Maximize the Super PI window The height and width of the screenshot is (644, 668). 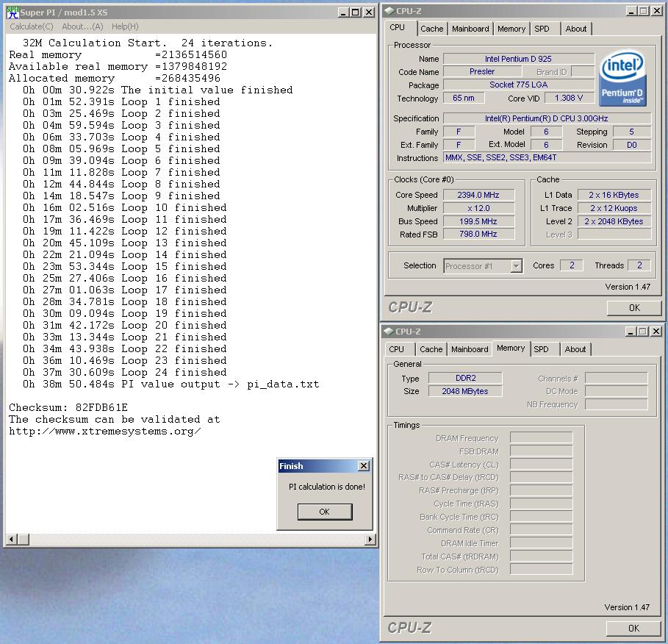(x=355, y=12)
